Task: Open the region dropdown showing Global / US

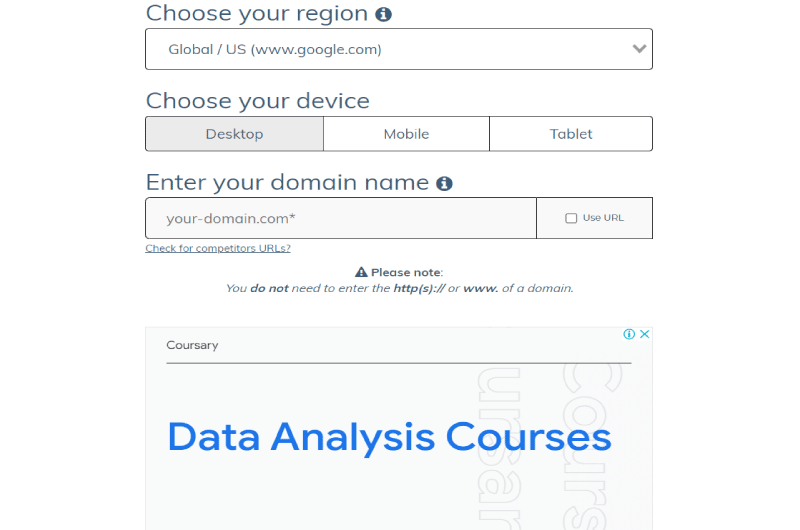Action: 398,49
